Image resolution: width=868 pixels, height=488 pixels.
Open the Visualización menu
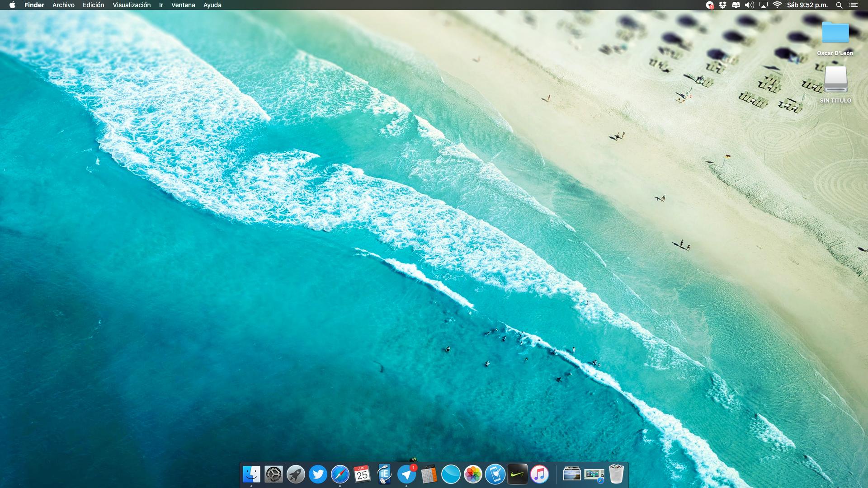[x=132, y=5]
